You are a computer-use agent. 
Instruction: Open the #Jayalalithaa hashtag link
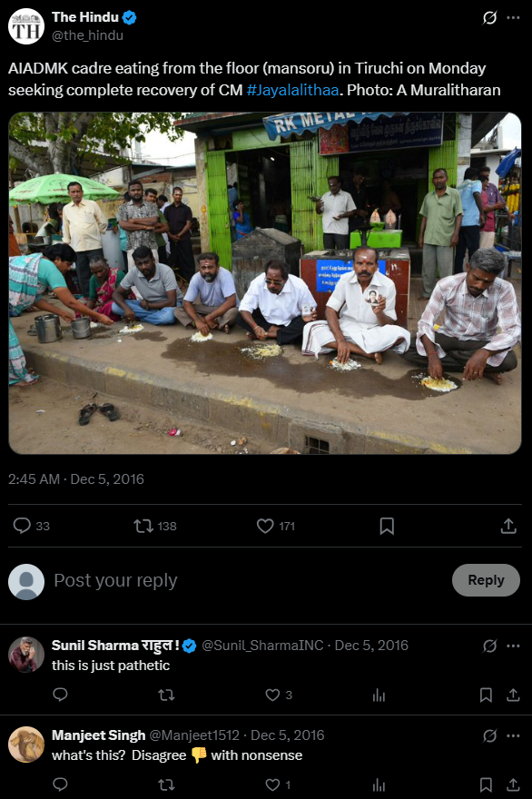(x=292, y=90)
